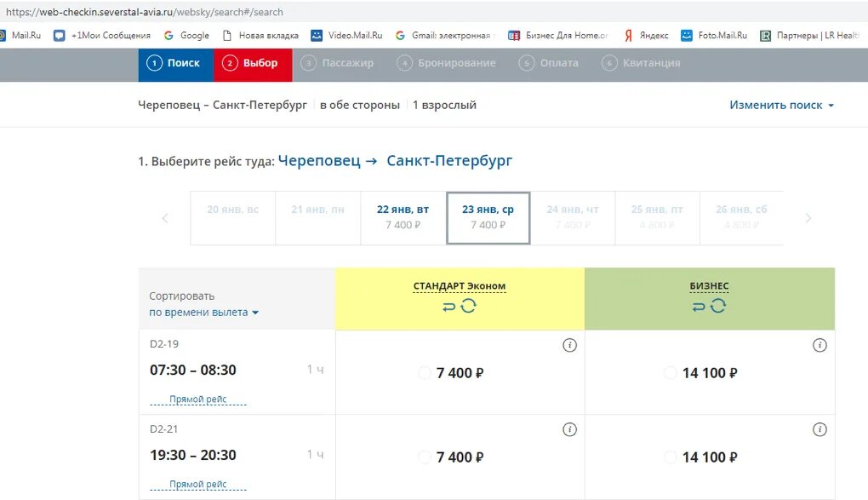Screen dimensions: 868x500
Task: Open info icon for D2-21 business fare
Action: [x=819, y=429]
